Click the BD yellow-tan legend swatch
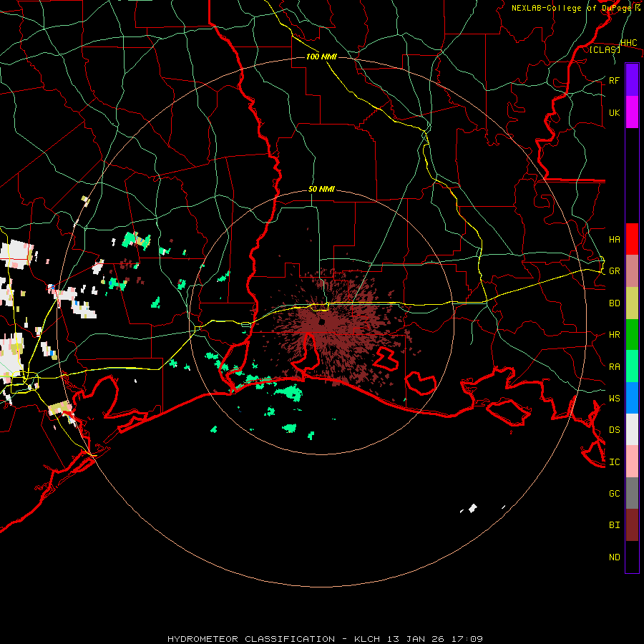Image resolution: width=644 pixels, height=644 pixels. pos(632,303)
